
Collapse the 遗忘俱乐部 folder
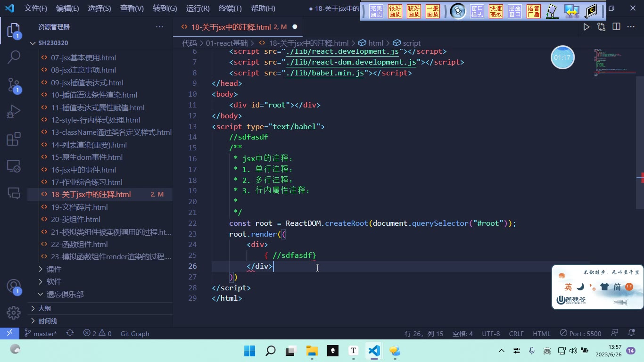[x=100, y=294]
